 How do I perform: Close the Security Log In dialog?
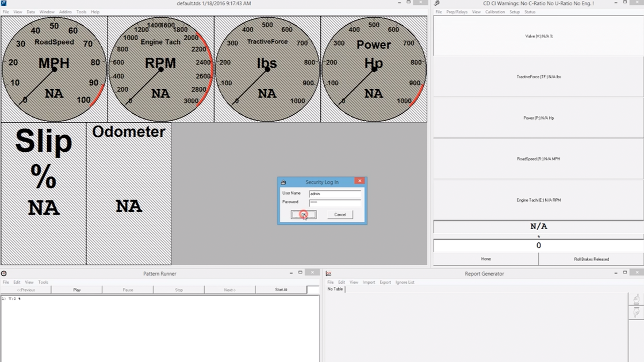(x=360, y=181)
